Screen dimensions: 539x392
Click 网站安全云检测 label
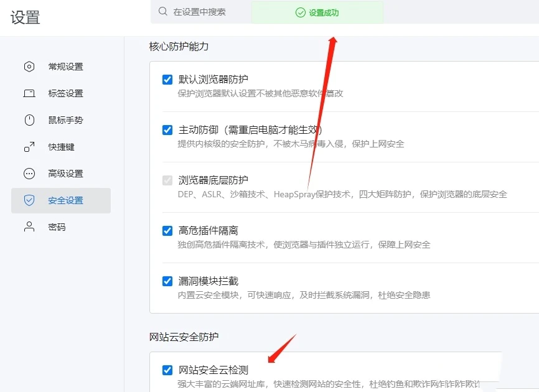tap(213, 370)
